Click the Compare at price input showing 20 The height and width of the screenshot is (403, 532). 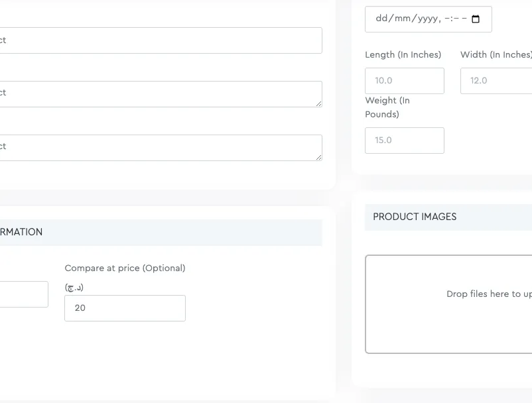point(125,308)
